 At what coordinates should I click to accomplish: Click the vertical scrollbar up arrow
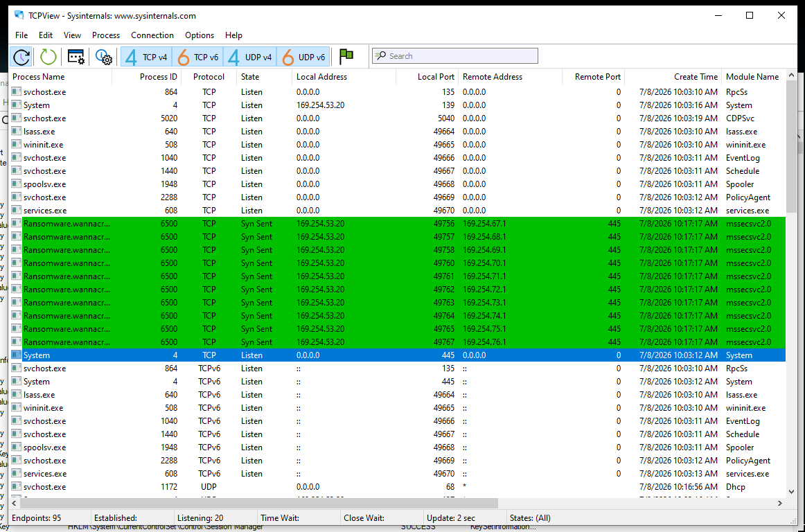pyautogui.click(x=791, y=75)
